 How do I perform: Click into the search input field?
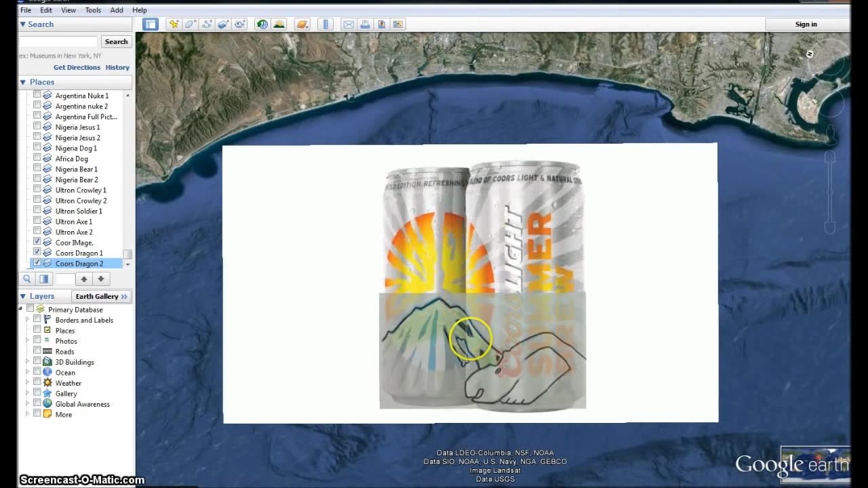click(x=58, y=41)
